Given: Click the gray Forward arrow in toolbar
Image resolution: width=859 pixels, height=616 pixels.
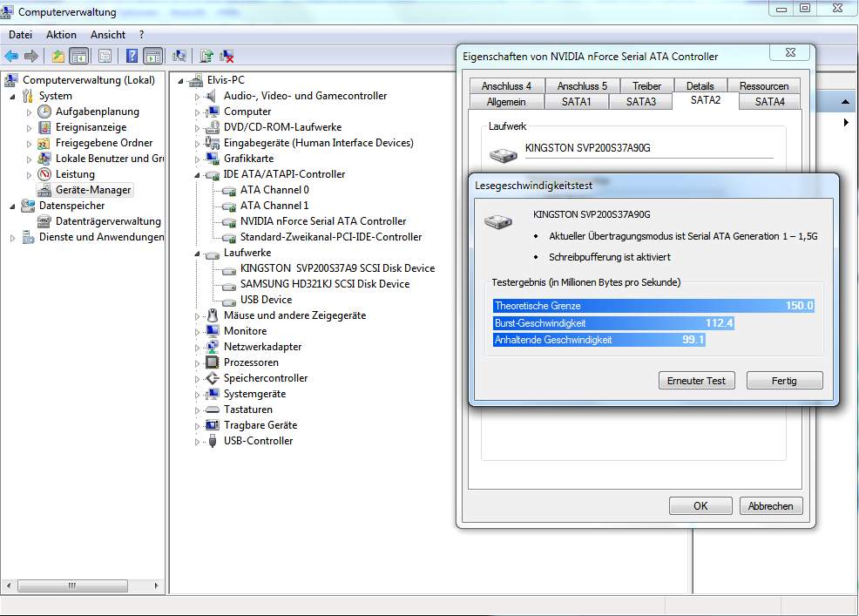Looking at the screenshot, I should (x=31, y=56).
